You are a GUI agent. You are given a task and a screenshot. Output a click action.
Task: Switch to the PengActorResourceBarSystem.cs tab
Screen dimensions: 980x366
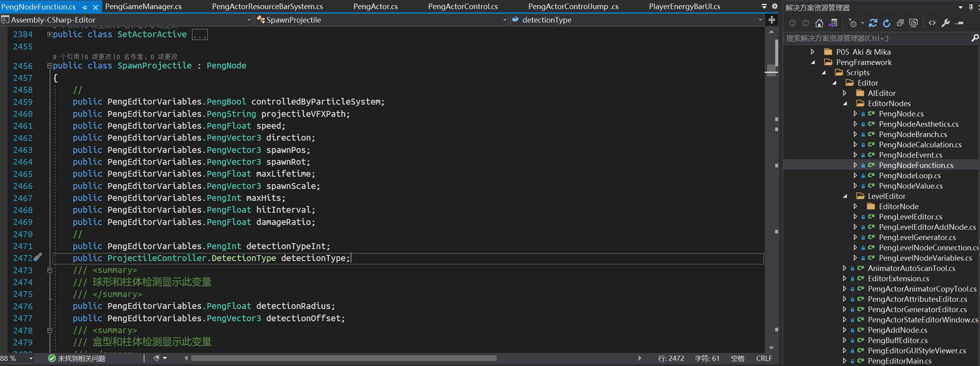click(x=268, y=6)
